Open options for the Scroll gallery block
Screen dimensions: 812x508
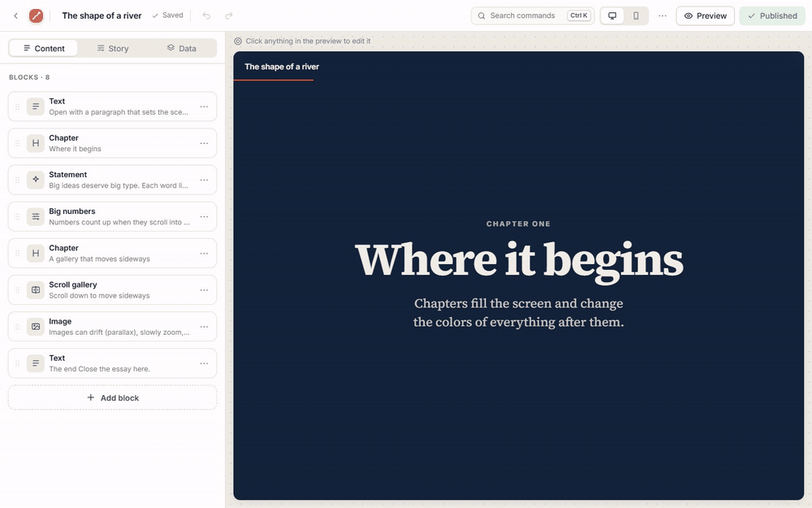click(x=204, y=290)
